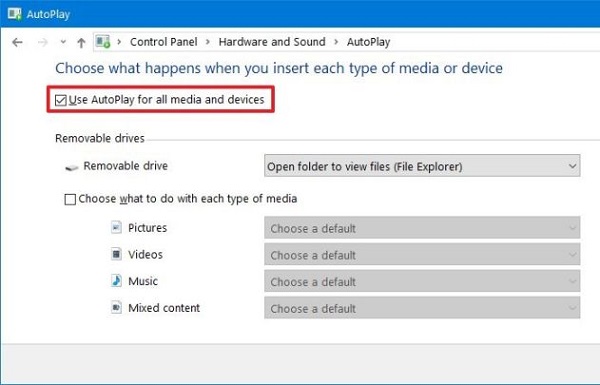Click the Pictures label
Viewport: 600px width, 385px height.
pos(147,228)
